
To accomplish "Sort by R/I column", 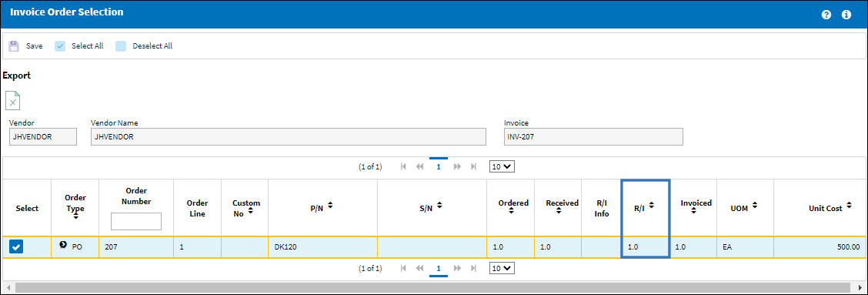I will [652, 205].
